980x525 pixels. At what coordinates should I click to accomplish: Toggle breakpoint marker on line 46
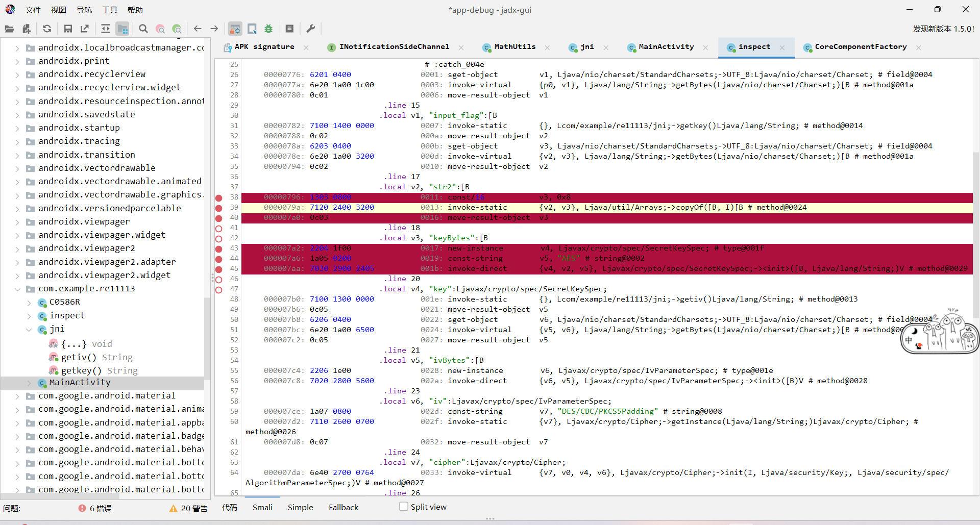coord(219,280)
